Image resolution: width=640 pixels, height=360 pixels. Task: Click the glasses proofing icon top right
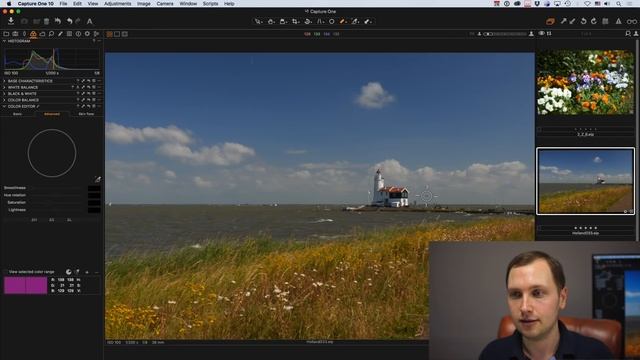click(x=631, y=21)
